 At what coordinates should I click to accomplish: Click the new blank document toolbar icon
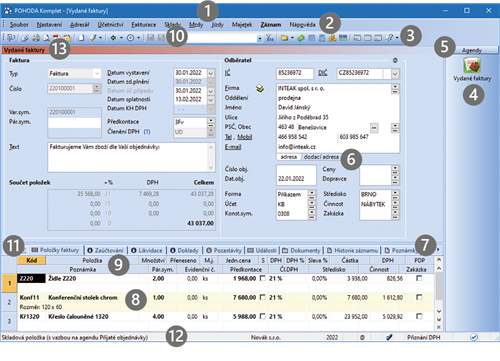coord(81,38)
